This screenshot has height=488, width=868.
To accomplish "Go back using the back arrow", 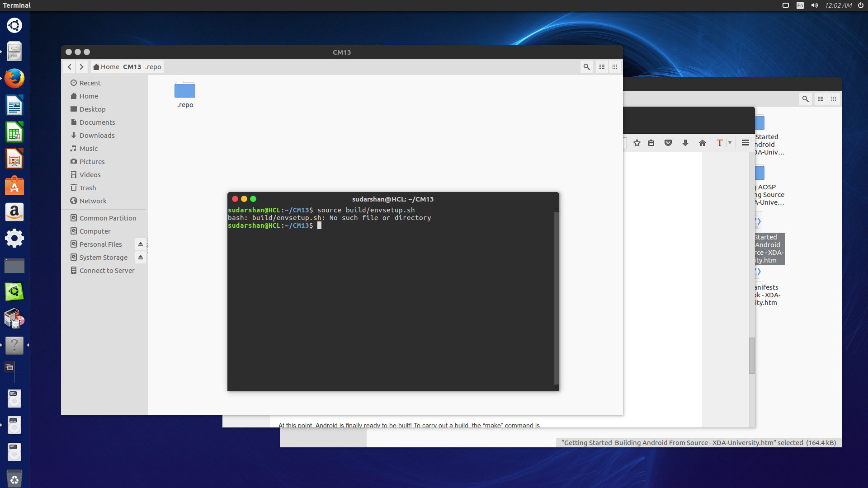I will (69, 67).
